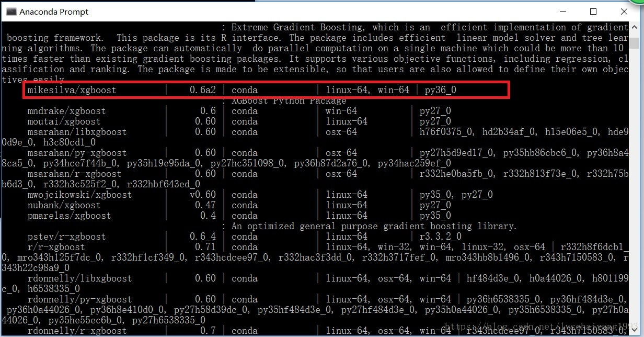Select the msarahan/libxgboost package name
Image resolution: width=644 pixels, height=337 pixels.
coord(77,132)
